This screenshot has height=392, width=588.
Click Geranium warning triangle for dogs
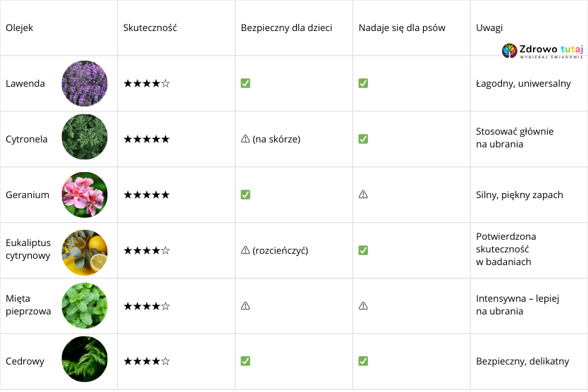pyautogui.click(x=363, y=195)
